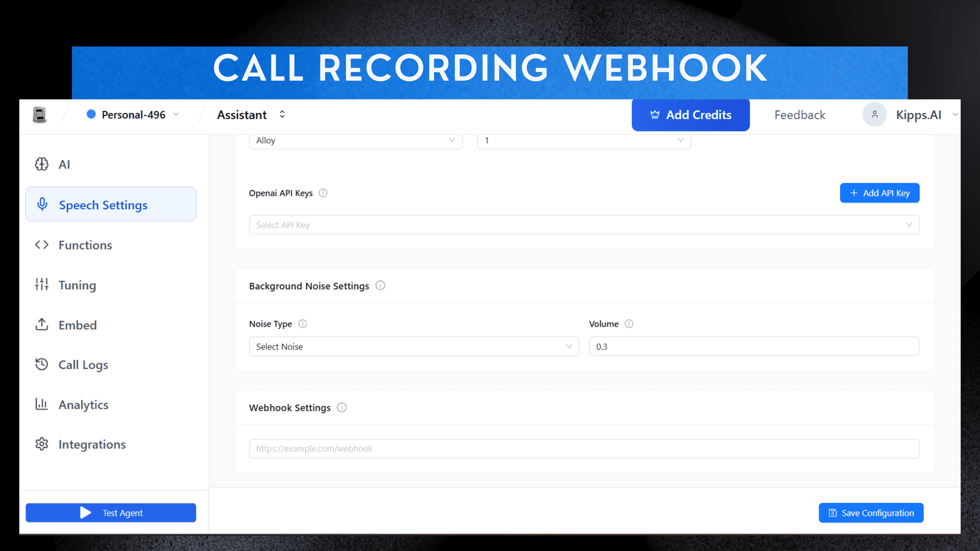
Task: Open the Integrations gear icon
Action: tap(41, 444)
